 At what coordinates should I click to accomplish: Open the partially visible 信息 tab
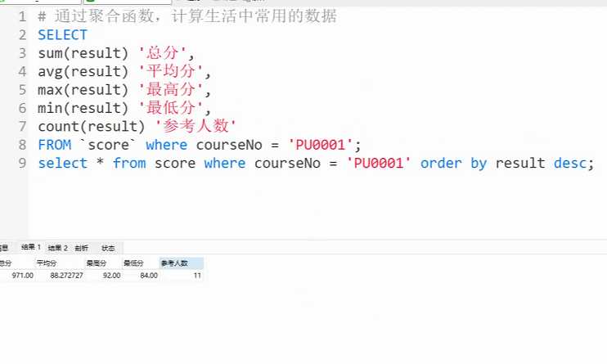[5, 248]
